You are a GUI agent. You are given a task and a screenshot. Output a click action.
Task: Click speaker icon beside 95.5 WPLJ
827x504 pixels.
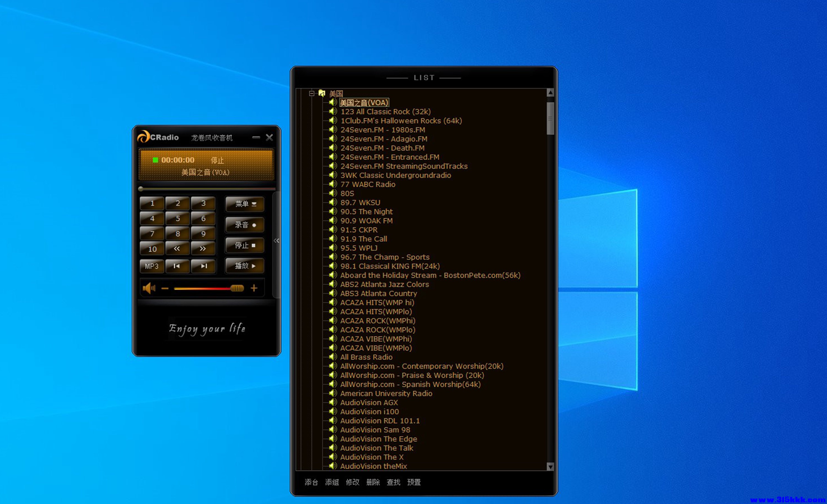coord(333,248)
